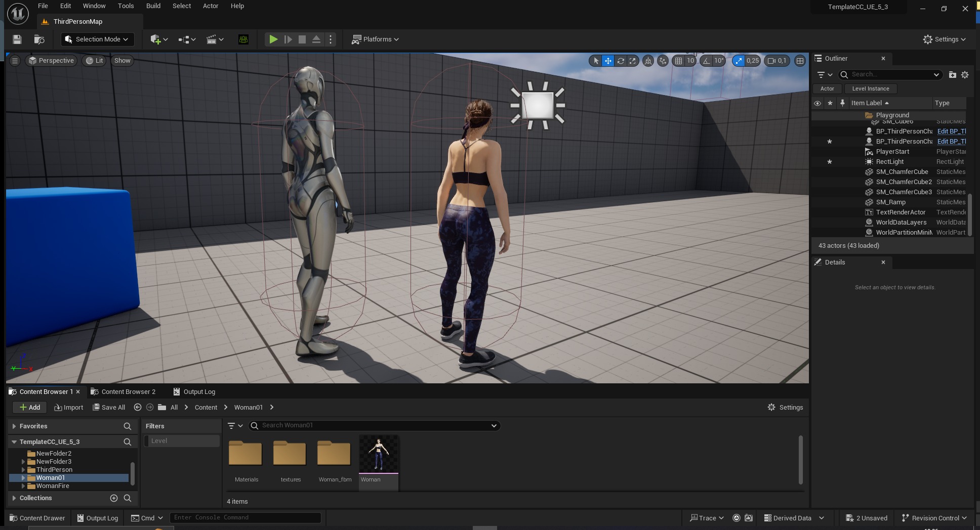Toggle the RectLight unsaved star indicator
980x530 pixels.
(x=830, y=162)
